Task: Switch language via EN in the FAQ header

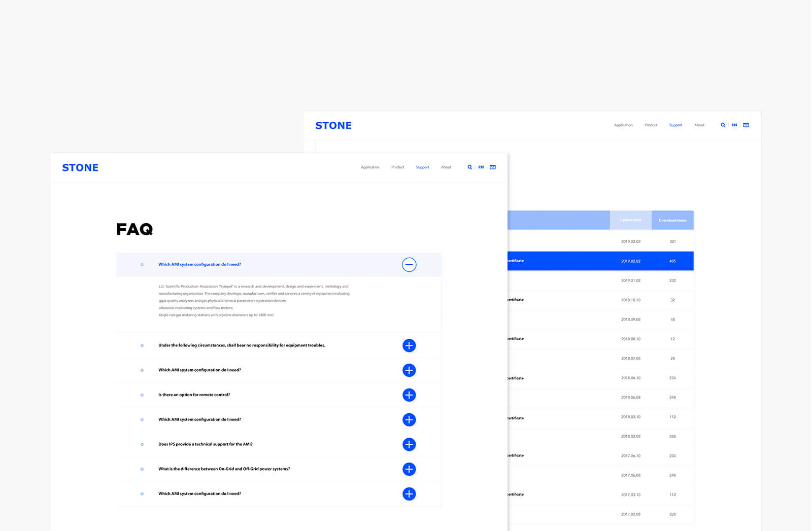Action: (x=481, y=167)
